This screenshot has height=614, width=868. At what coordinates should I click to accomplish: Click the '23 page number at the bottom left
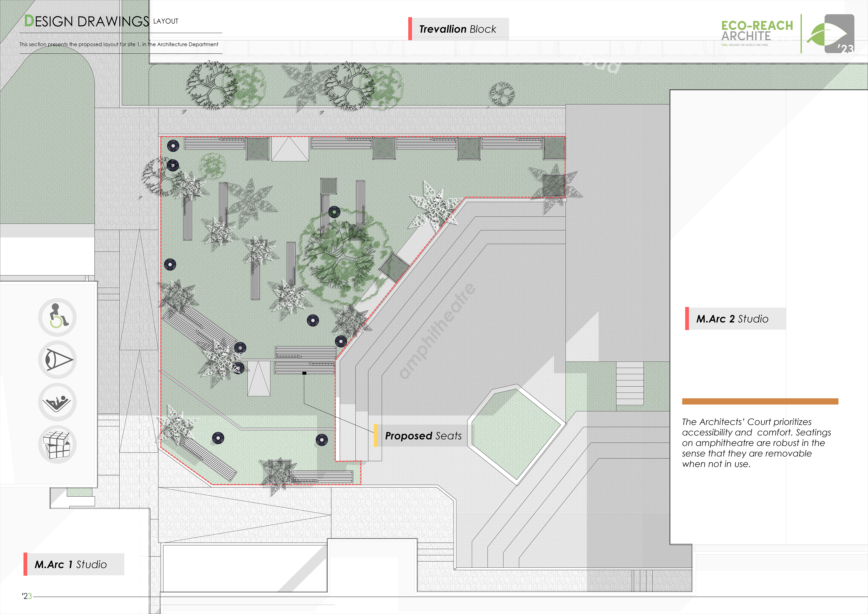[26, 596]
